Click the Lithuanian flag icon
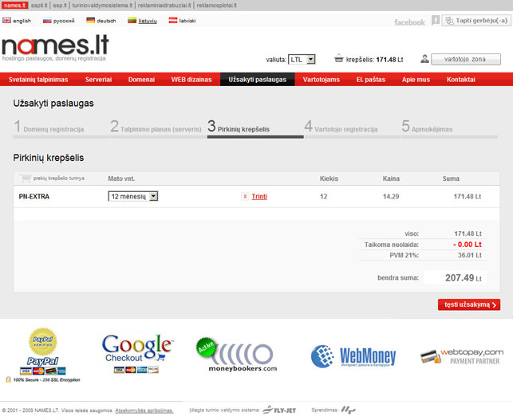 [132, 21]
